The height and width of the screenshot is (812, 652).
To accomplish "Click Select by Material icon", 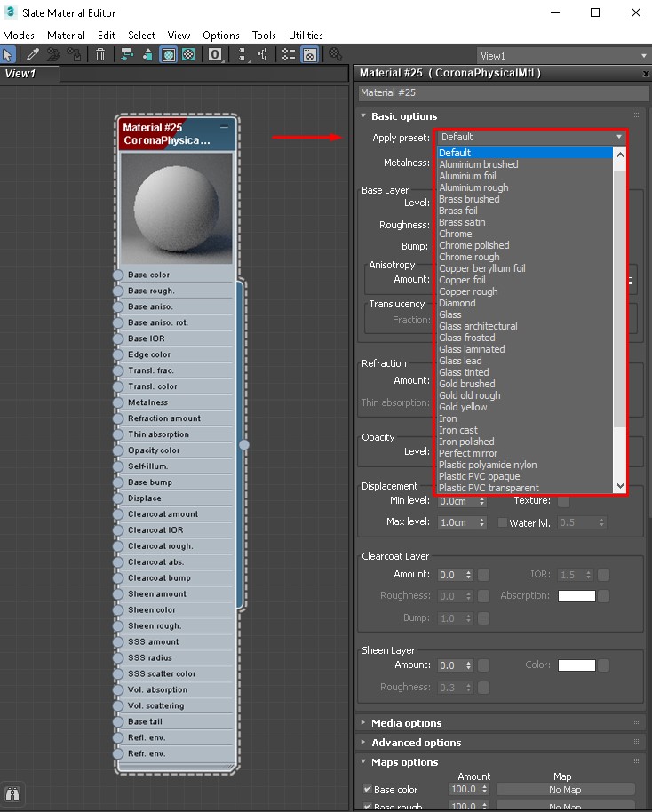I will [x=336, y=54].
